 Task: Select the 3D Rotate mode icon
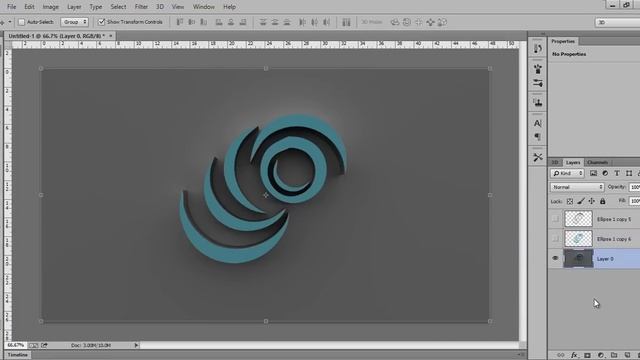click(x=395, y=22)
